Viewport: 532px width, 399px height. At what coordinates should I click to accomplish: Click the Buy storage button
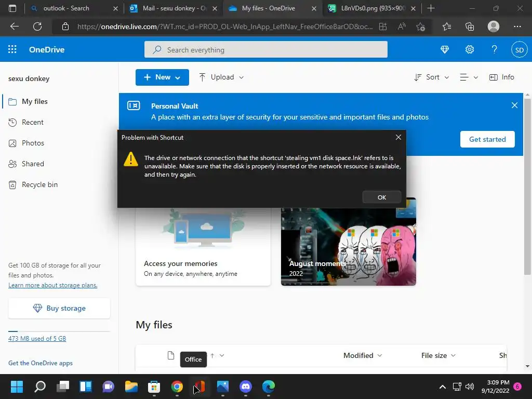[x=59, y=308]
